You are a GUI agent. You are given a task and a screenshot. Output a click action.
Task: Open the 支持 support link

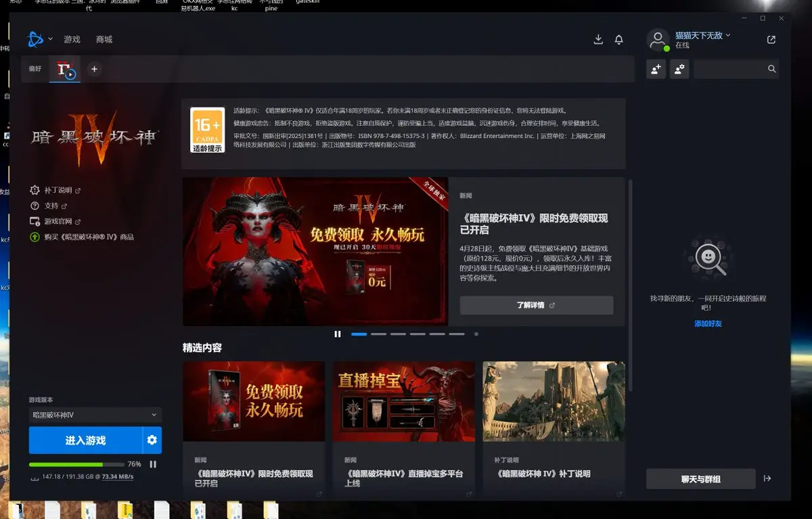[x=51, y=206]
